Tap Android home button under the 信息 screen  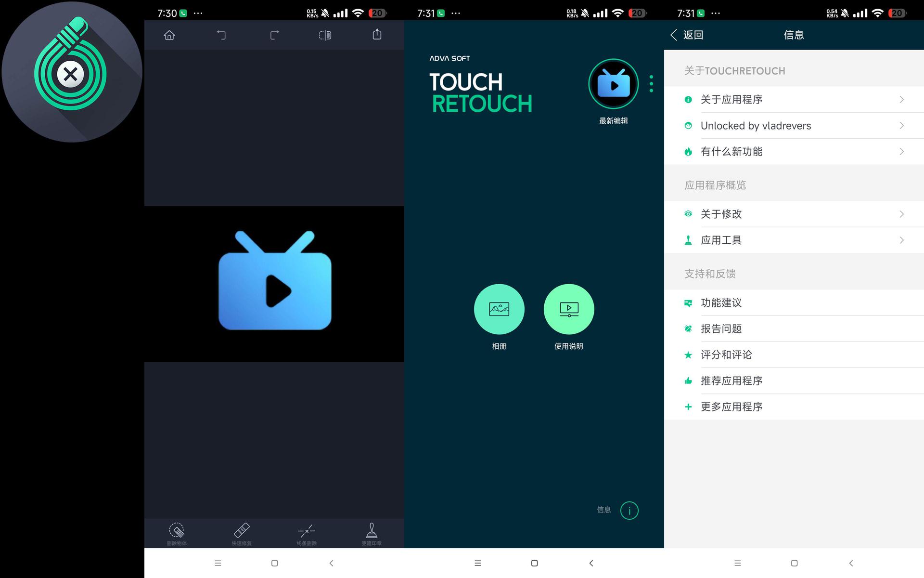click(x=795, y=563)
